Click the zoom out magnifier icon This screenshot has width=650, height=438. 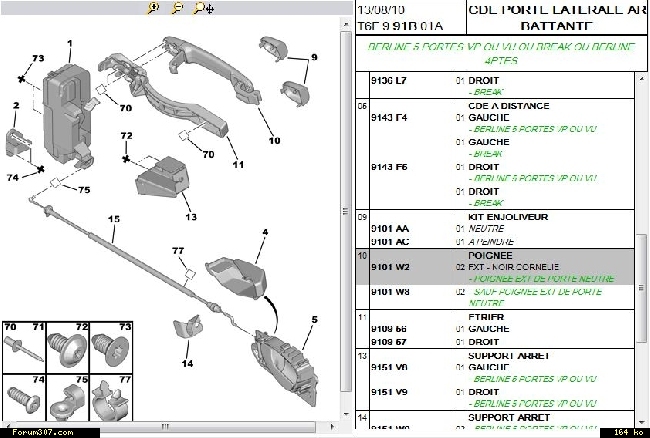[x=177, y=8]
